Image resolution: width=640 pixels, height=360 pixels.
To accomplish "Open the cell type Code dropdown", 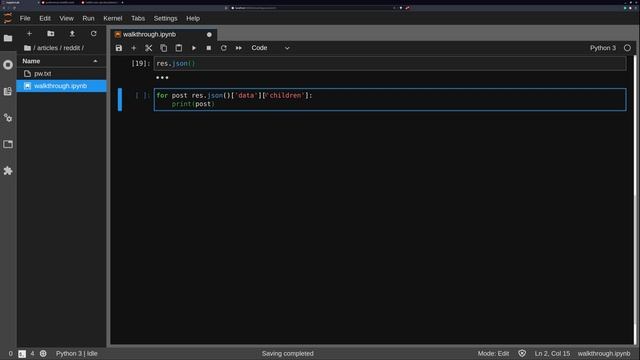I will [x=270, y=48].
